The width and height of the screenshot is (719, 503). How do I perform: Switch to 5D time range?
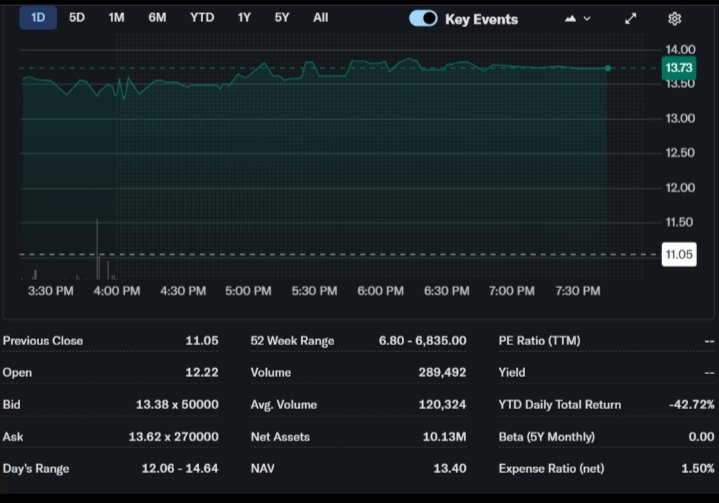tap(77, 17)
